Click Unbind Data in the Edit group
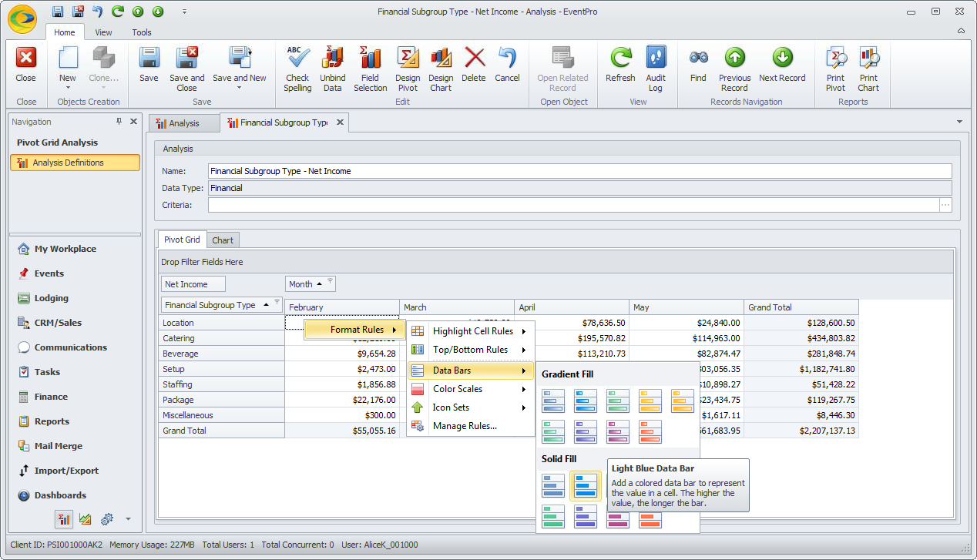Image resolution: width=977 pixels, height=560 pixels. tap(333, 68)
